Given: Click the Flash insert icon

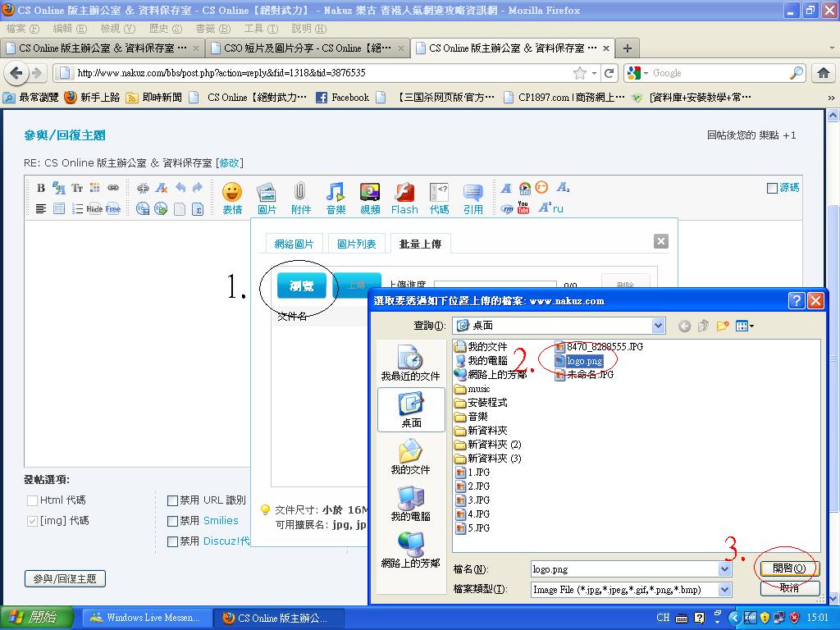Looking at the screenshot, I should coord(404,198).
